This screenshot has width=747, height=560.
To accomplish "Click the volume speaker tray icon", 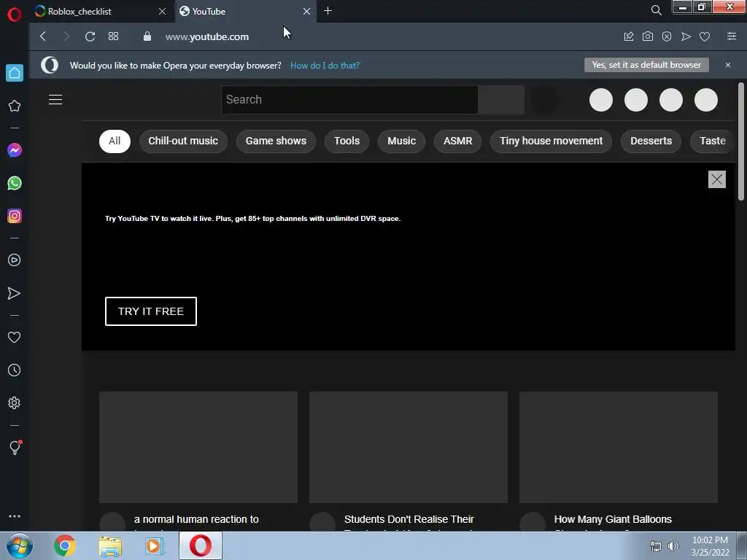I will tap(673, 546).
